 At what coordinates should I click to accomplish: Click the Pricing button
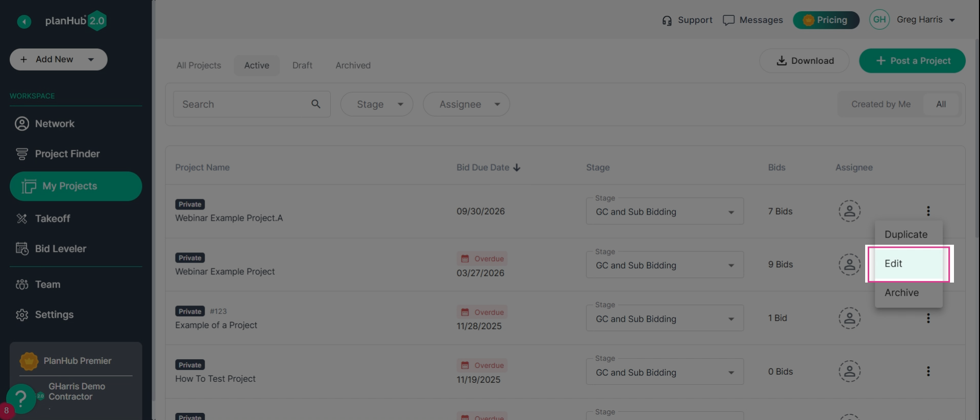point(826,20)
